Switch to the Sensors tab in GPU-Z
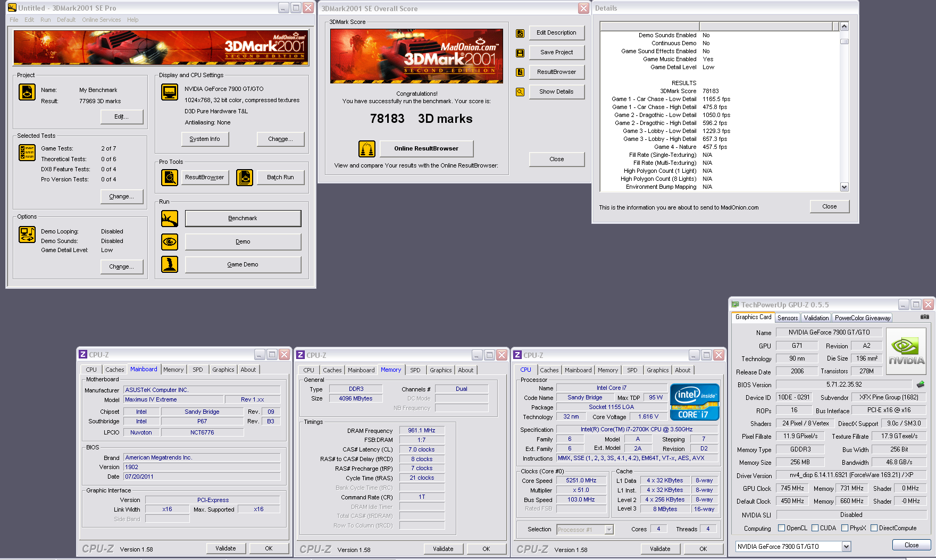Image resolution: width=936 pixels, height=560 pixels. coord(788,318)
